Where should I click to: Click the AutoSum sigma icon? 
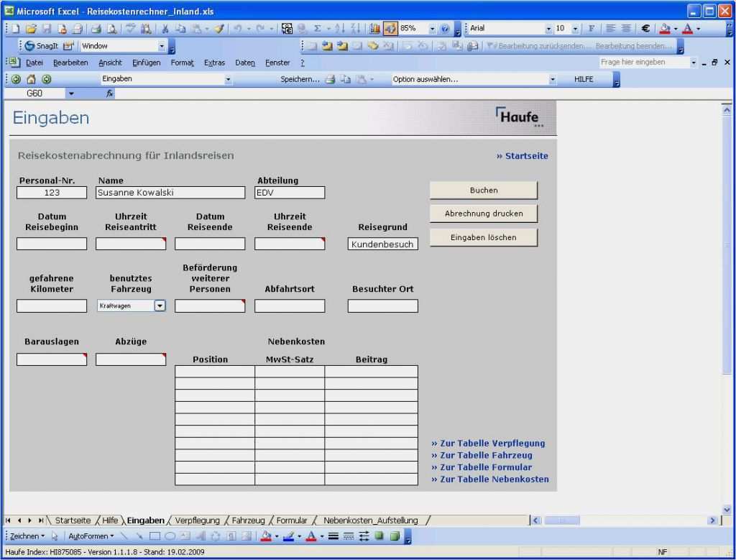tap(317, 29)
